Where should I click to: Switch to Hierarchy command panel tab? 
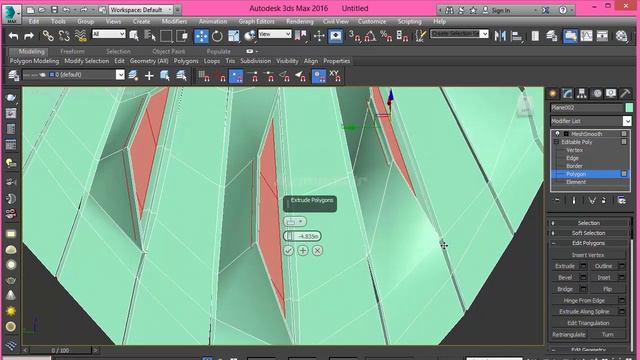click(x=582, y=93)
